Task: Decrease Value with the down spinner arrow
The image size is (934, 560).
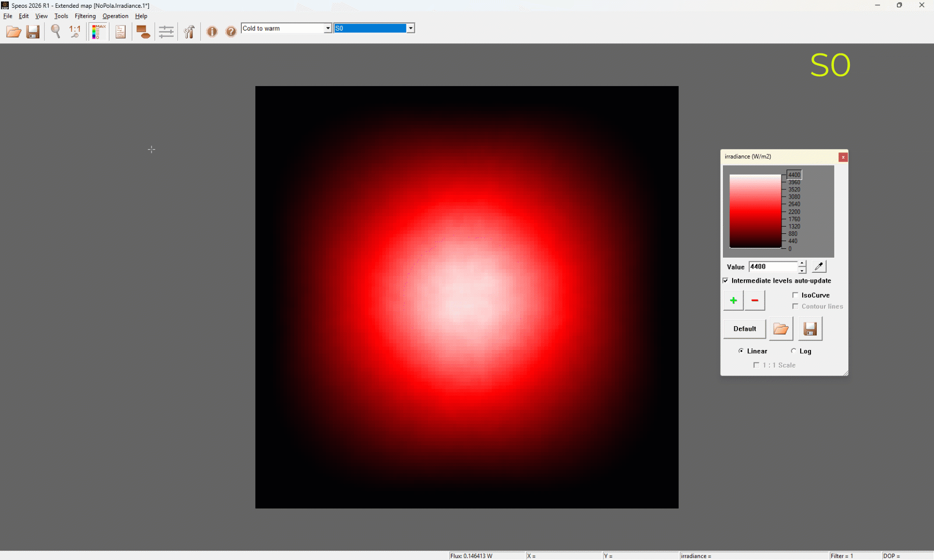Action: tap(802, 270)
